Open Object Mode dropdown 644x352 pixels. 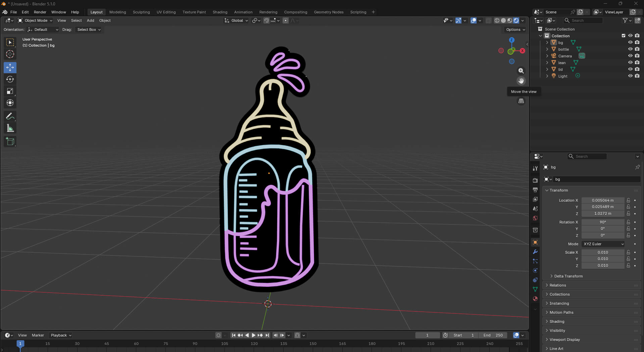35,20
